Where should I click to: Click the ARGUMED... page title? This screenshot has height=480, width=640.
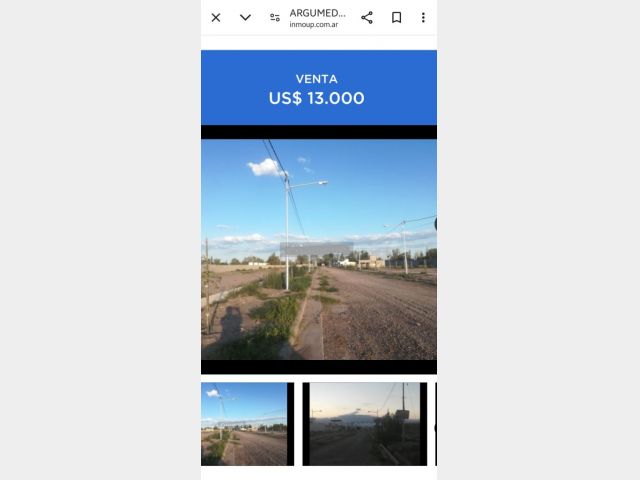pyautogui.click(x=317, y=13)
